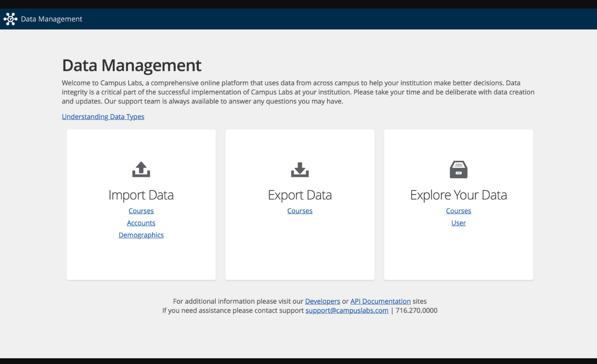597x364 pixels.
Task: Select Courses under Export Data
Action: 300,211
